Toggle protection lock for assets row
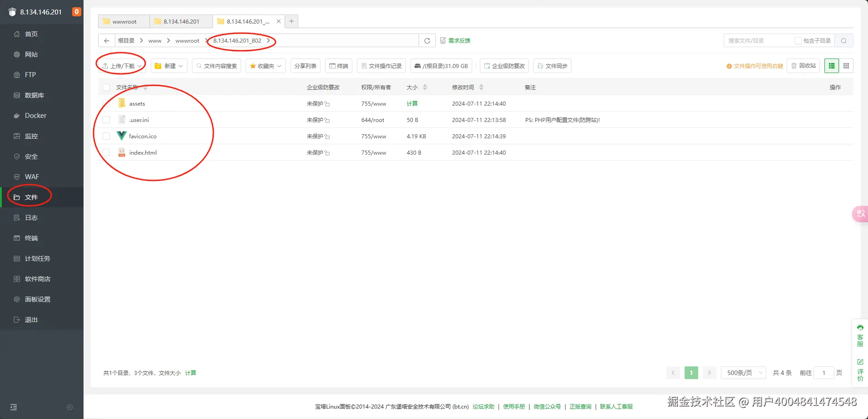The height and width of the screenshot is (419, 868). point(327,104)
